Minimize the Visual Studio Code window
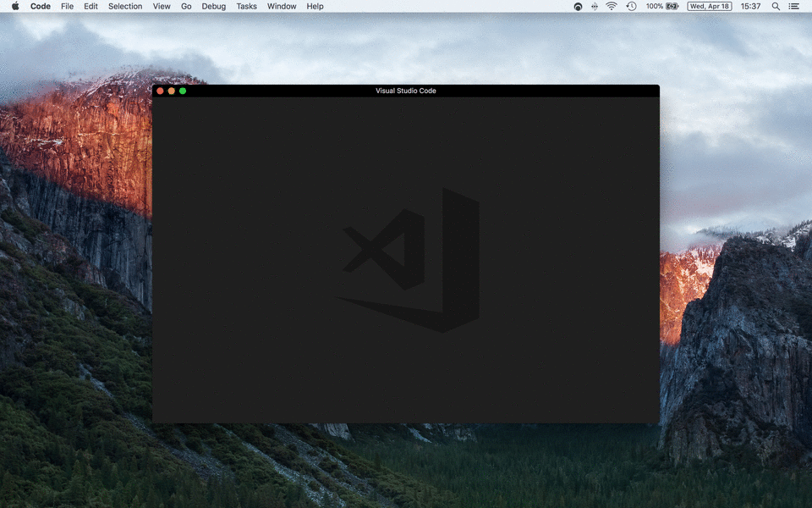Screen dimensions: 812x508 172,91
